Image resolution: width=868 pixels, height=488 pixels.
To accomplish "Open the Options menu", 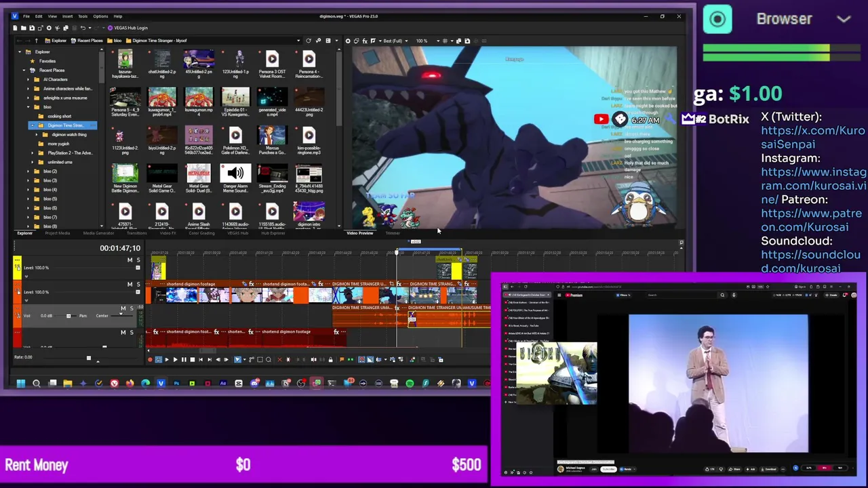I will (100, 16).
